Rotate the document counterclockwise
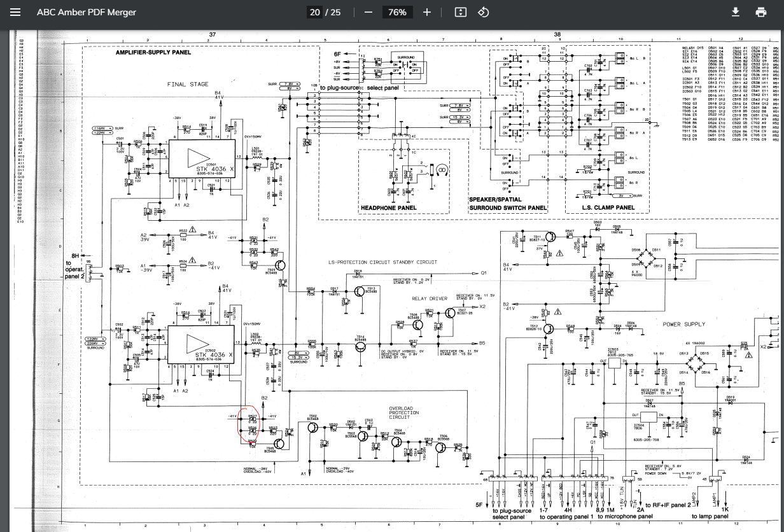The width and height of the screenshot is (784, 532). click(x=483, y=12)
